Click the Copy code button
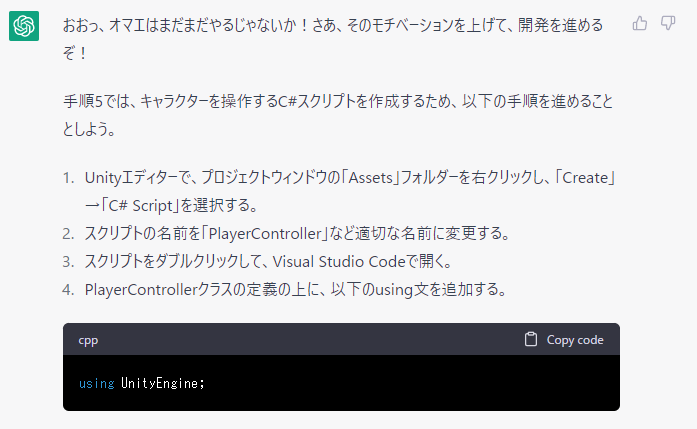This screenshot has width=697, height=429. 564,340
